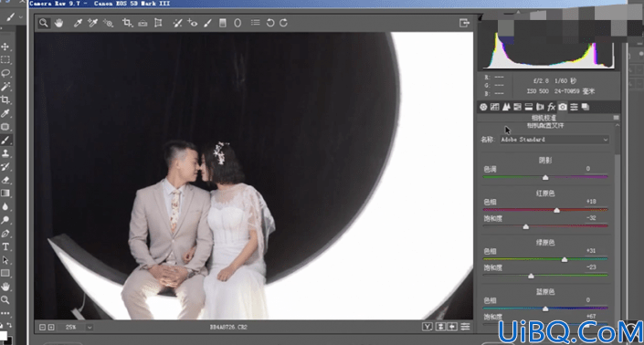Select the Graduated Filter tool

[x=222, y=23]
